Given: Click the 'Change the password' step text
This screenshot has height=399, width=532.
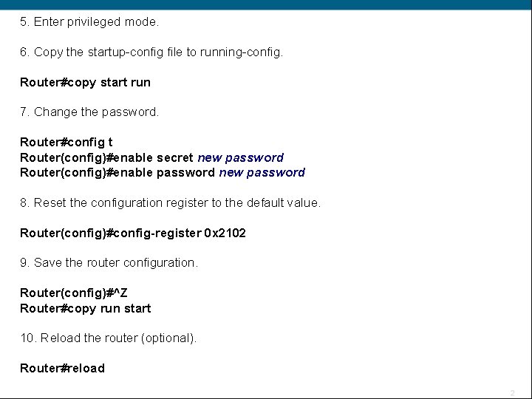Looking at the screenshot, I should [x=89, y=112].
